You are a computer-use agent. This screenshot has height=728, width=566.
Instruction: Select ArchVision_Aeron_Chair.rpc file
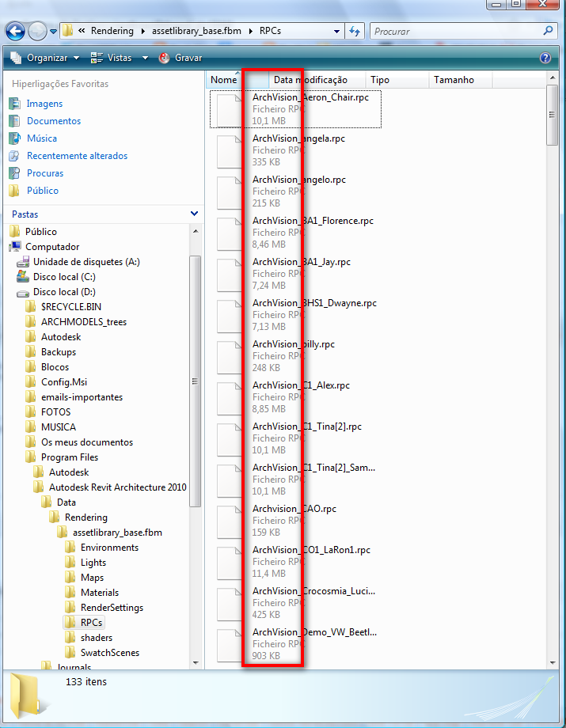pos(296,109)
